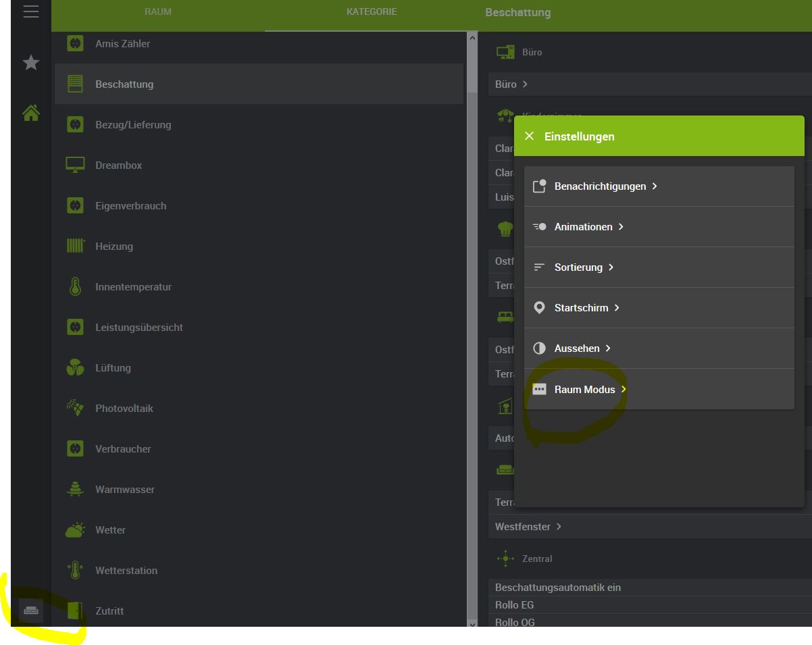This screenshot has height=645, width=812.
Task: Expand the Sortierung chevron
Action: click(611, 267)
